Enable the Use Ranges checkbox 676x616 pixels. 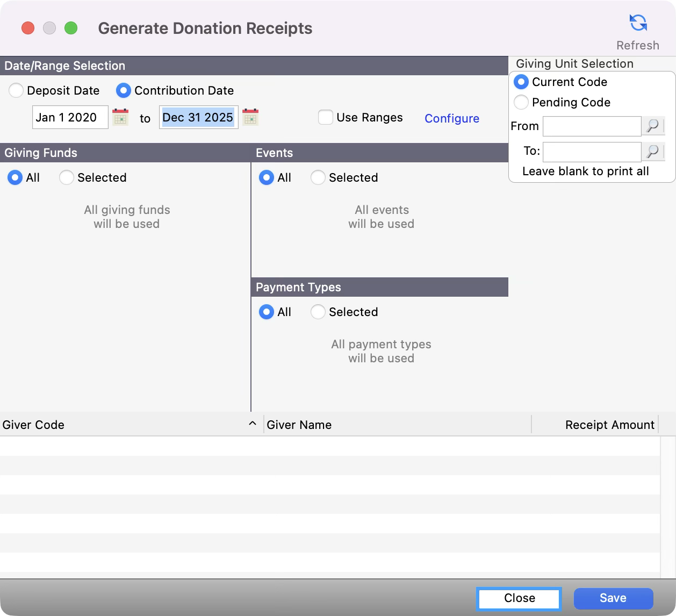[326, 117]
